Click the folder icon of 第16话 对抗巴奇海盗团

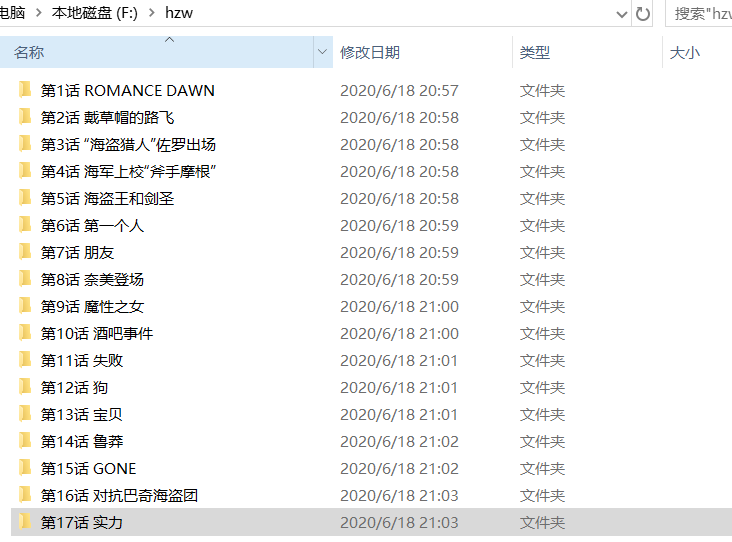point(25,495)
